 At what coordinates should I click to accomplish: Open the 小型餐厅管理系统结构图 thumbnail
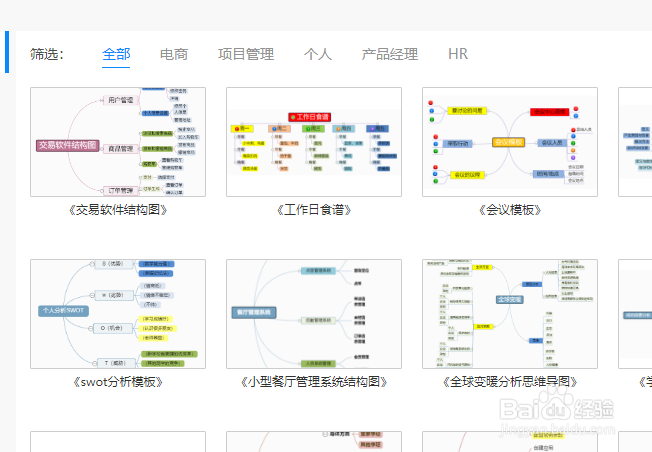(x=314, y=314)
